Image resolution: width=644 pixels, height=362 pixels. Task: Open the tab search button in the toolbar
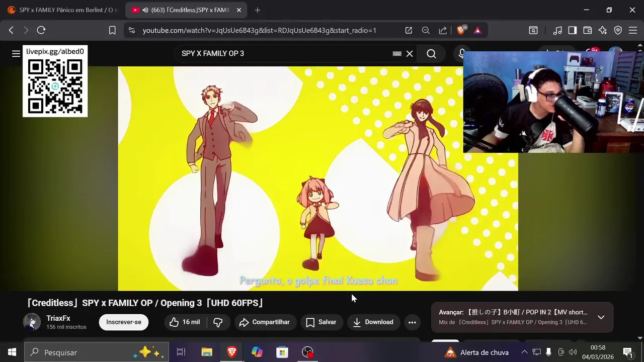(533, 30)
